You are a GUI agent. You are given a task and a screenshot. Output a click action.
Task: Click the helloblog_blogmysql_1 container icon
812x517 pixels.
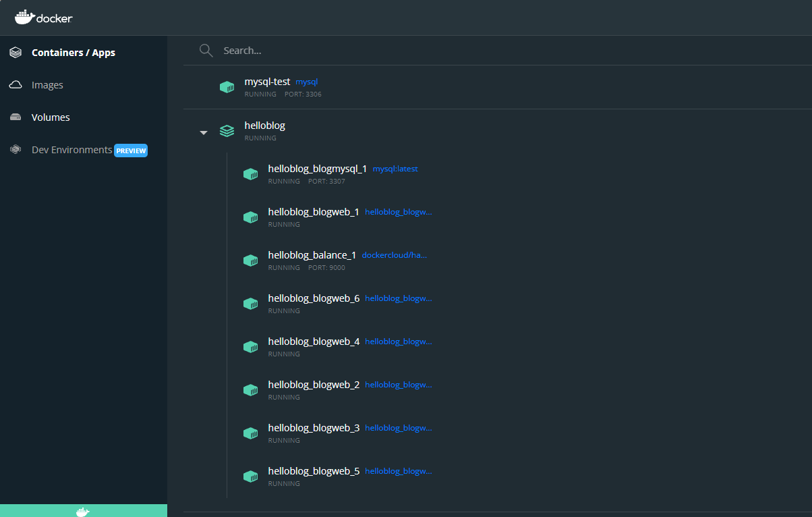pyautogui.click(x=250, y=173)
